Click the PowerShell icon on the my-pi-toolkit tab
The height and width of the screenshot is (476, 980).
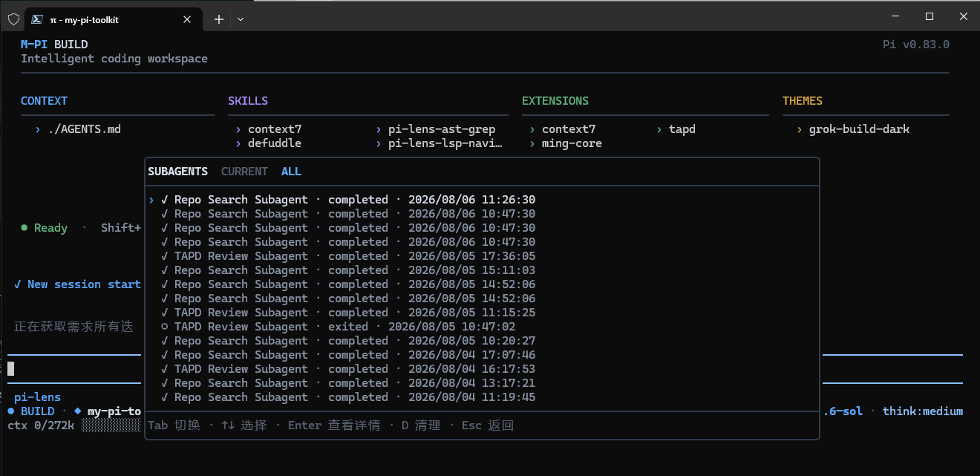[36, 19]
